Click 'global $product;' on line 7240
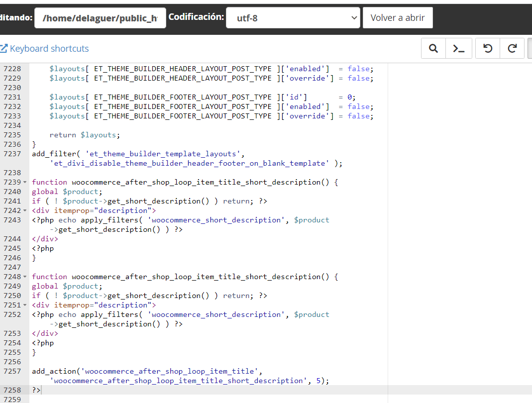Screen dimensions: 532x403 [x=67, y=192]
